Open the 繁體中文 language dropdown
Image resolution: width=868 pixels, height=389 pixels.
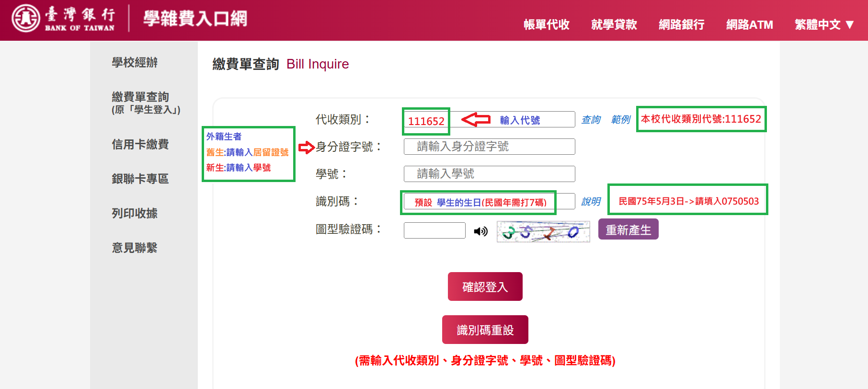(x=824, y=24)
